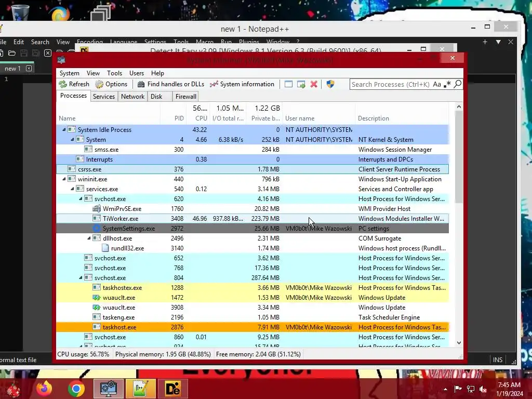This screenshot has width=532, height=399.
Task: Focus the Search Processes input field
Action: 391,84
